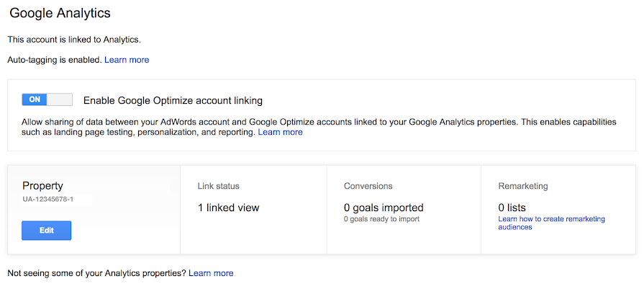
Task: Click the 0 goals imported text
Action: [384, 208]
